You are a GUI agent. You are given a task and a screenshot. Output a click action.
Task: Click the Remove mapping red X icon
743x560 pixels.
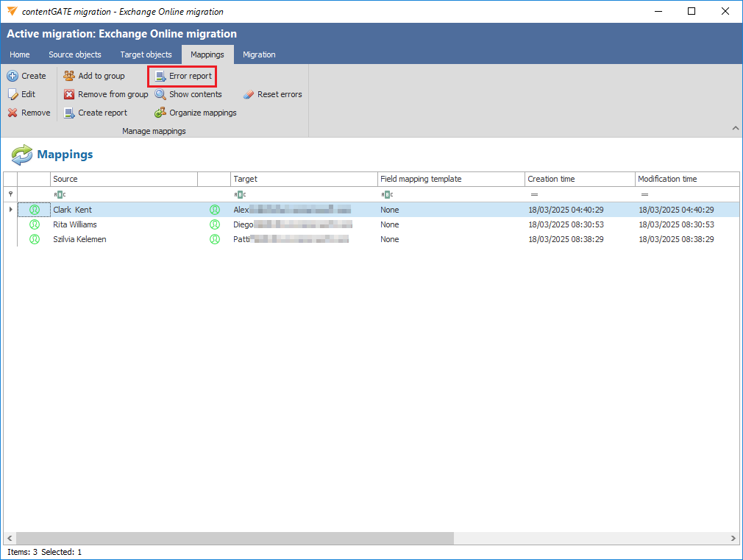click(13, 113)
